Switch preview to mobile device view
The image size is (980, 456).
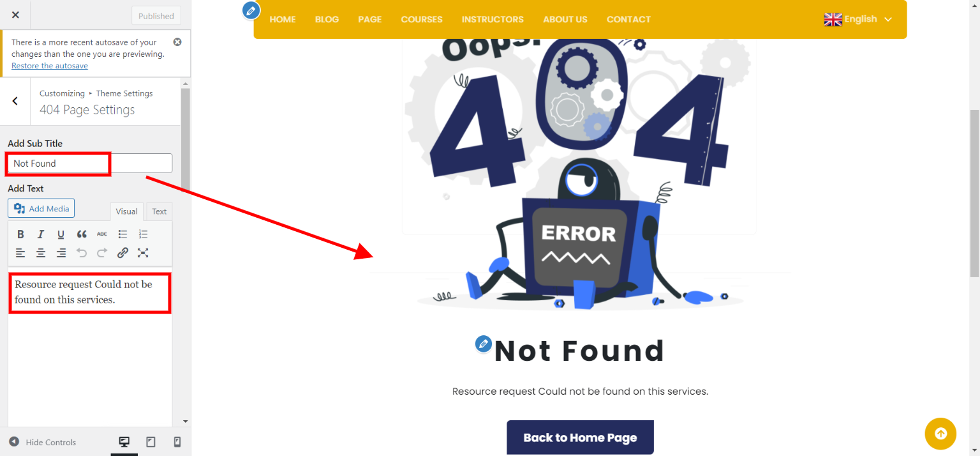[177, 442]
